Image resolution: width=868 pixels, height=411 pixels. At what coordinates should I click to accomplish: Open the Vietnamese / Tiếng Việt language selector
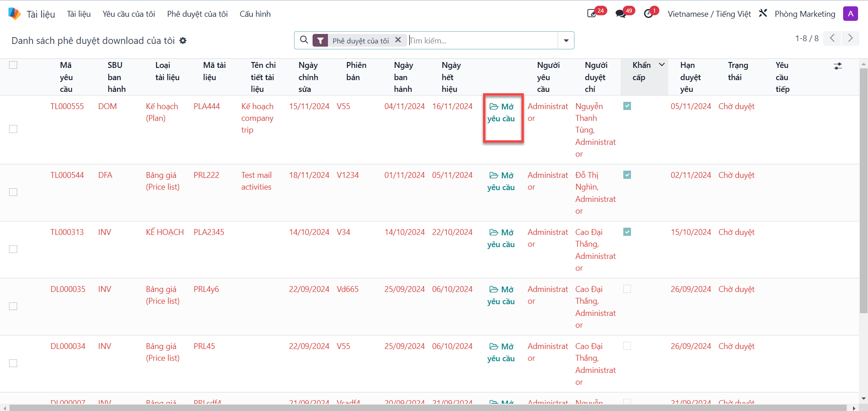click(709, 14)
